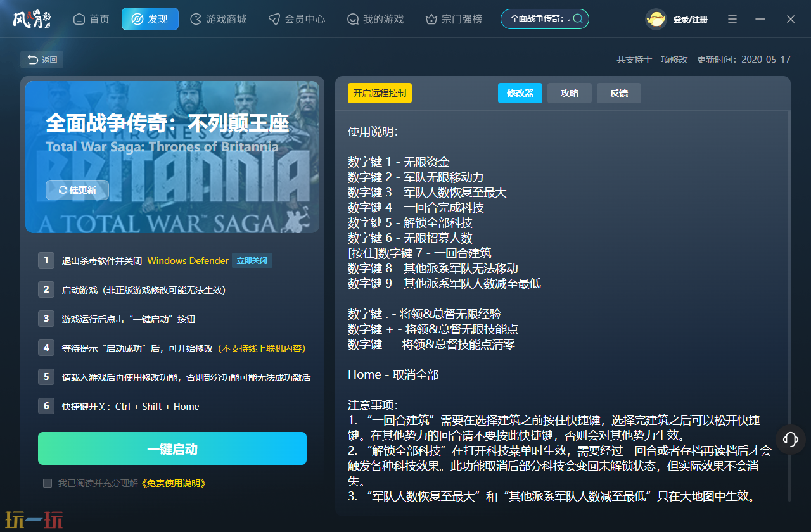Tick the disclaimer agreement checkbox
The image size is (811, 532).
[x=48, y=483]
